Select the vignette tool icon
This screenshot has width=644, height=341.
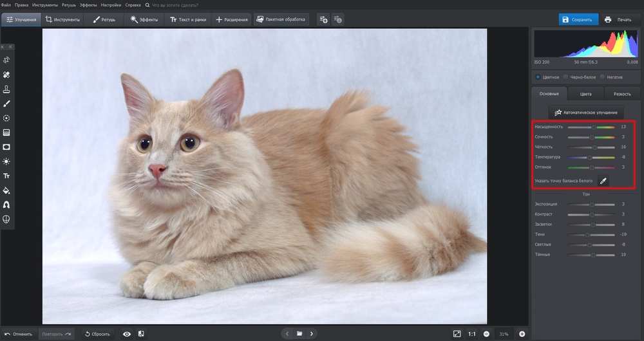point(6,147)
